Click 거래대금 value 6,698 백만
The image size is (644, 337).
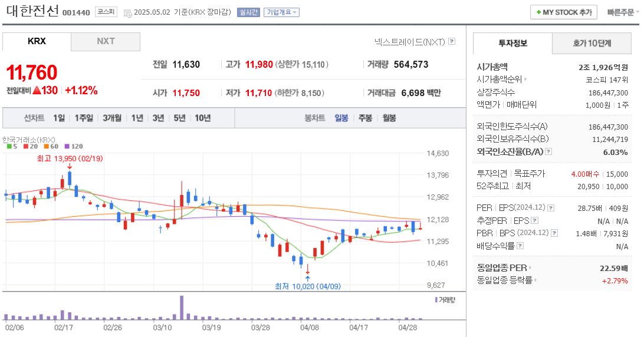pos(421,93)
